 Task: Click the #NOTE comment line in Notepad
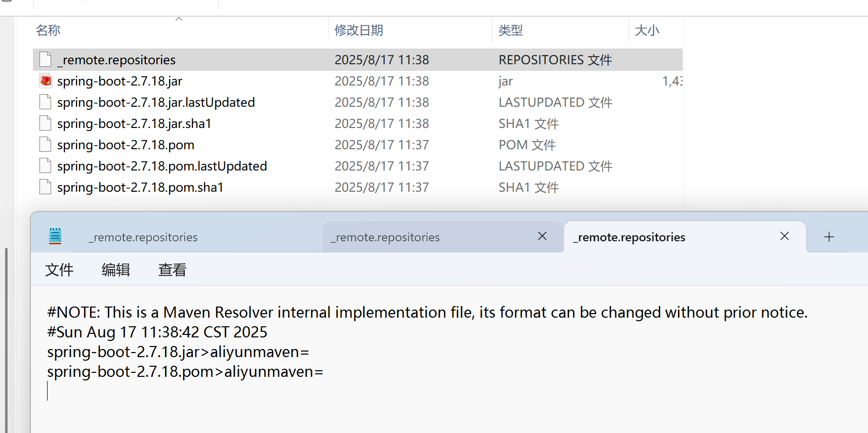427,312
